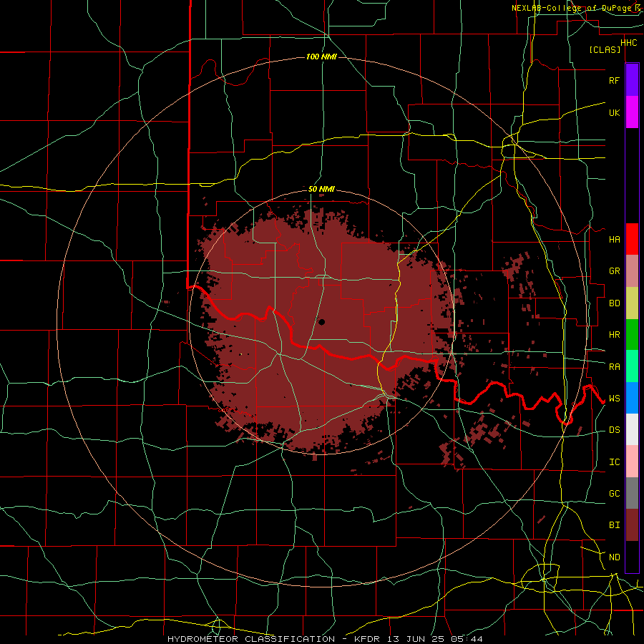Select the dusty pink GR legend swatch
The height and width of the screenshot is (644, 644).
point(632,271)
